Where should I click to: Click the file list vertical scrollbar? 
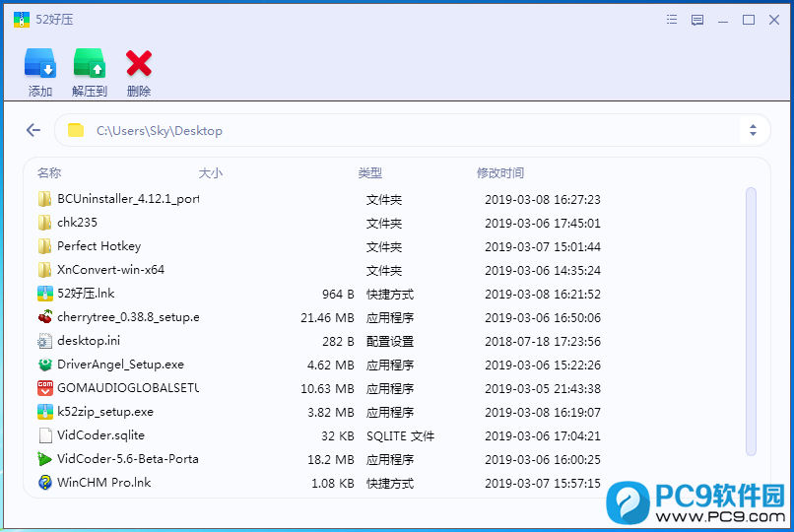(x=751, y=321)
